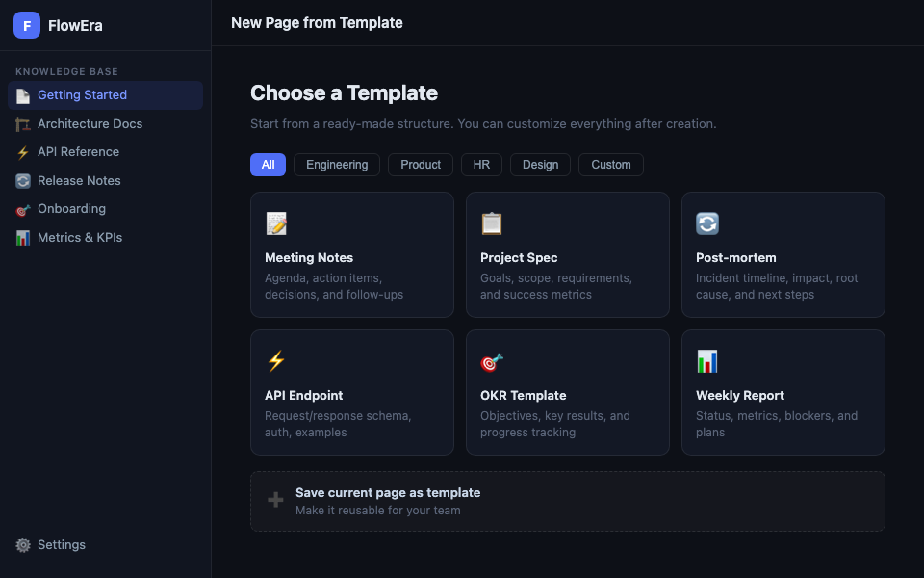Click the plus icon for saving template
The height and width of the screenshot is (578, 924).
[x=275, y=500]
